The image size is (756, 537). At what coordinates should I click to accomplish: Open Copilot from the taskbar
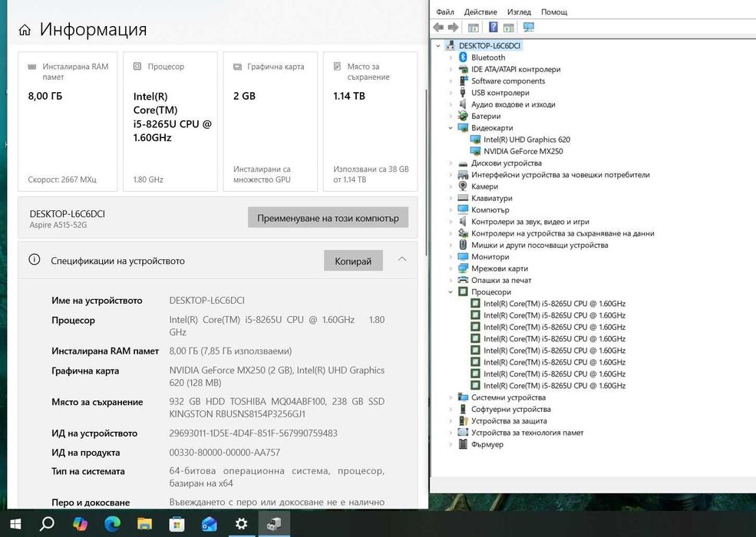pos(80,523)
